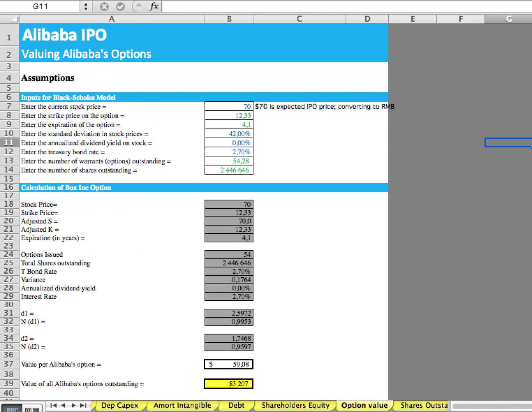Select N(d1) value 0,9953

click(x=229, y=321)
